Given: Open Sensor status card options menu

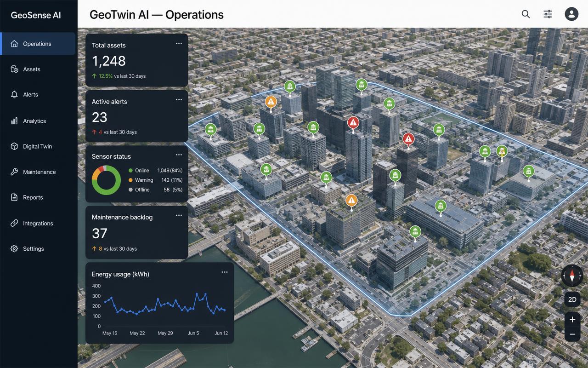Looking at the screenshot, I should click(x=179, y=155).
